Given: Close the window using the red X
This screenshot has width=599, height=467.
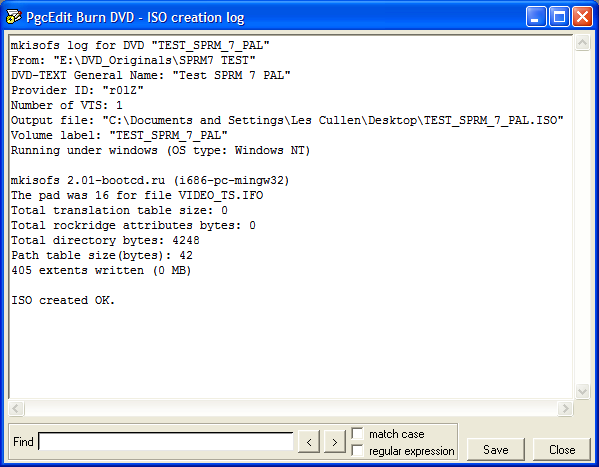Looking at the screenshot, I should pos(583,17).
